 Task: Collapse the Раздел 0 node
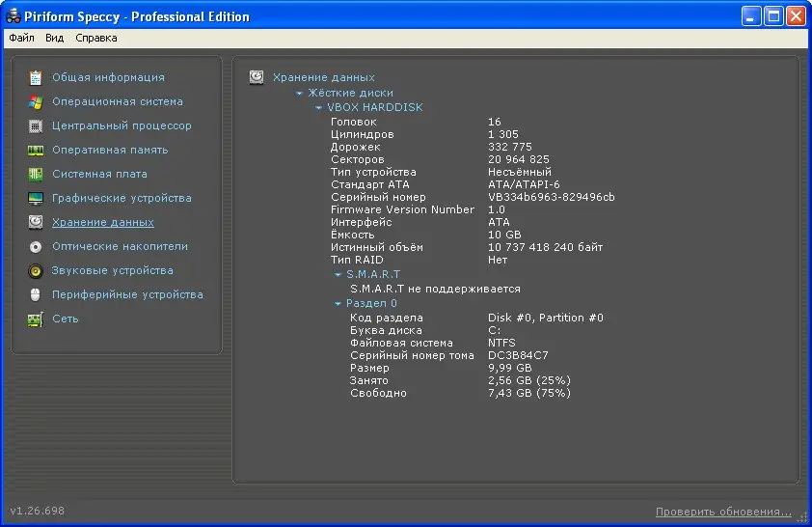[x=338, y=304]
